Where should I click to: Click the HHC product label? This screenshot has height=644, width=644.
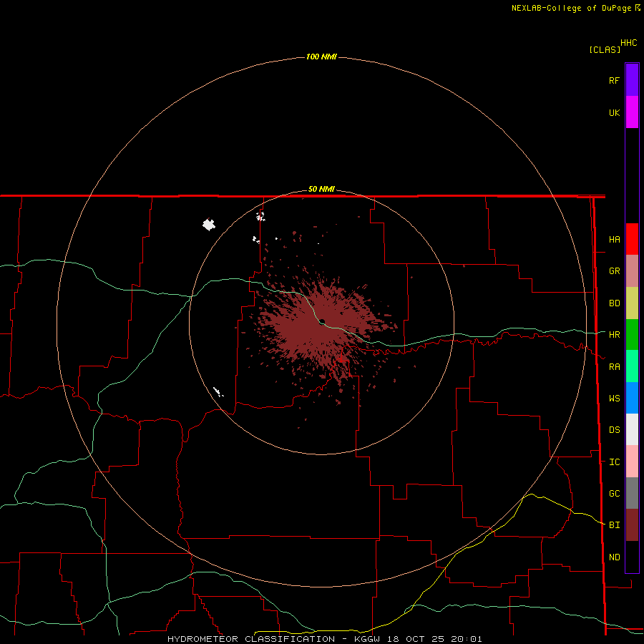click(628, 43)
